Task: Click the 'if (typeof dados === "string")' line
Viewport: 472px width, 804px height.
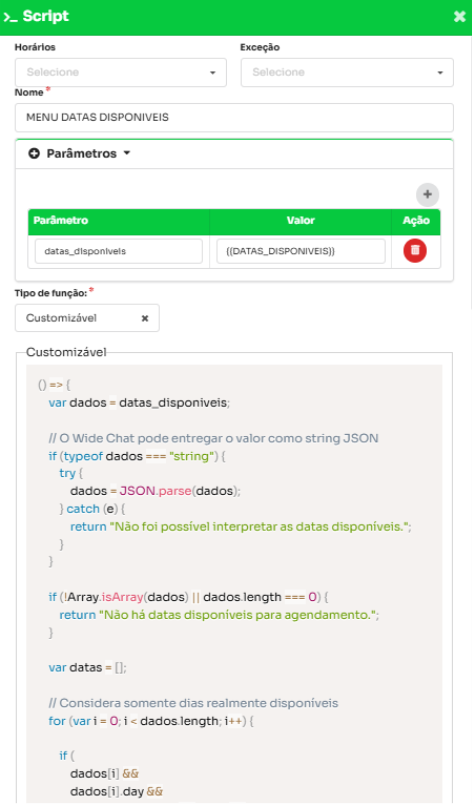Action: [x=137, y=456]
